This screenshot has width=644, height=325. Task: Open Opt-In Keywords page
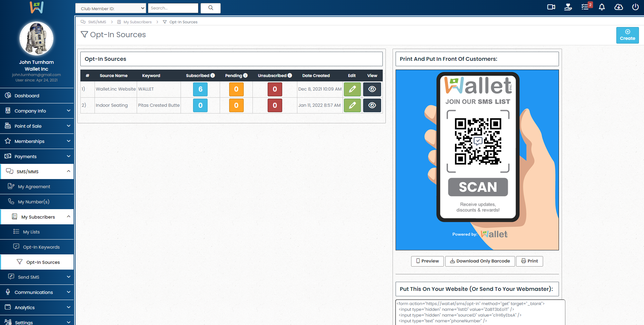[x=37, y=247]
